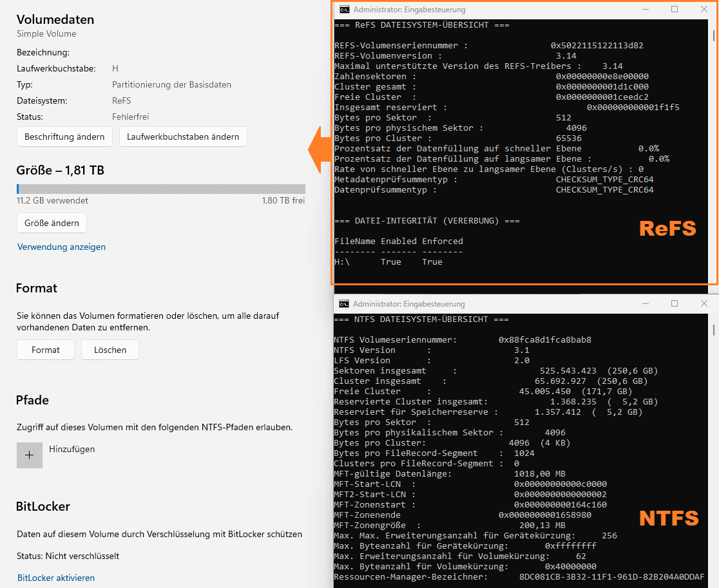Viewport: 719px width, 588px height.
Task: Maximize the ReFS command prompt window
Action: pos(675,9)
